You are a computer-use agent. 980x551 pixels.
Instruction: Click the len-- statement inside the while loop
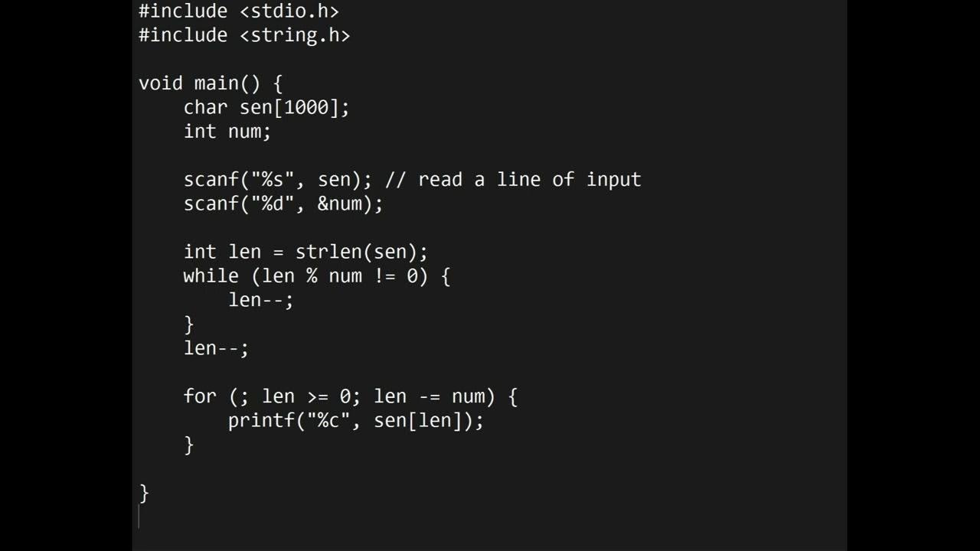(260, 300)
